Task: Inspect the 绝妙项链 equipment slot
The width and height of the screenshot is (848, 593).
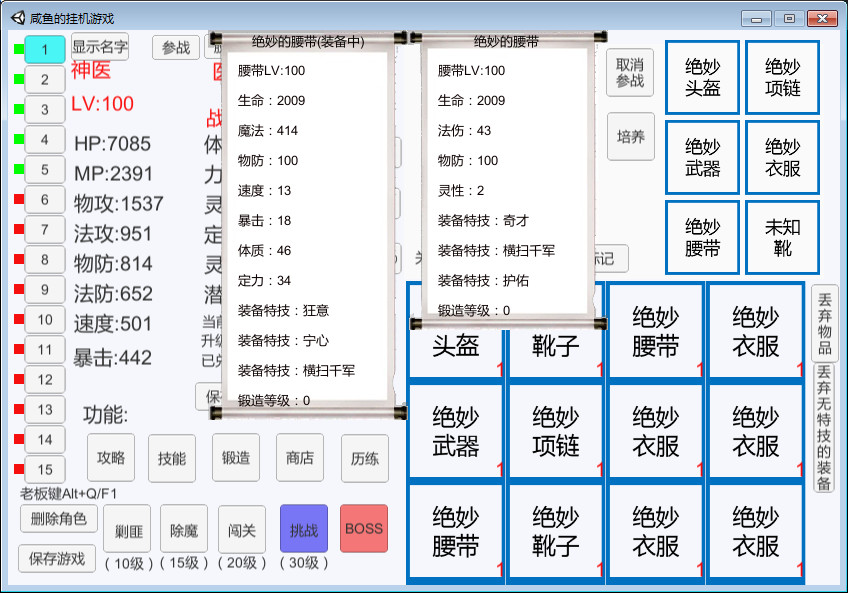Action: (782, 77)
